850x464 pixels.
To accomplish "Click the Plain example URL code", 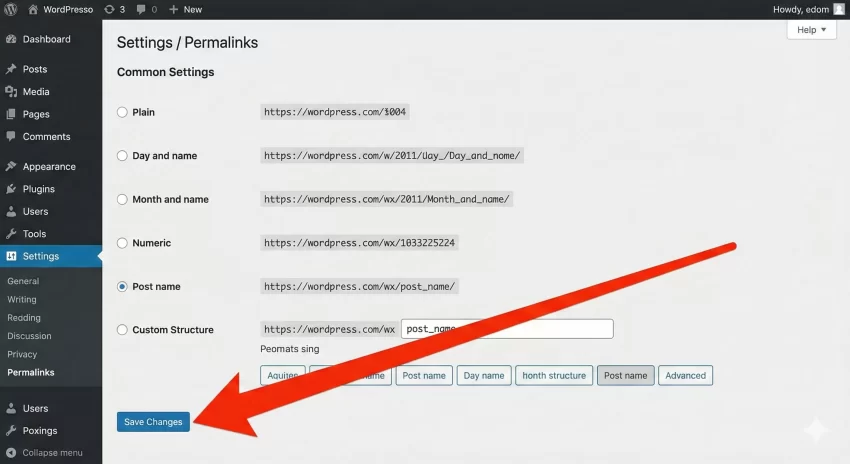I will [x=335, y=112].
